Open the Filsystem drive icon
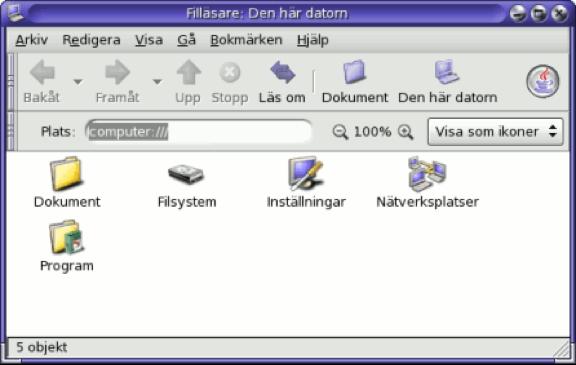The width and height of the screenshot is (576, 365). coord(186,174)
